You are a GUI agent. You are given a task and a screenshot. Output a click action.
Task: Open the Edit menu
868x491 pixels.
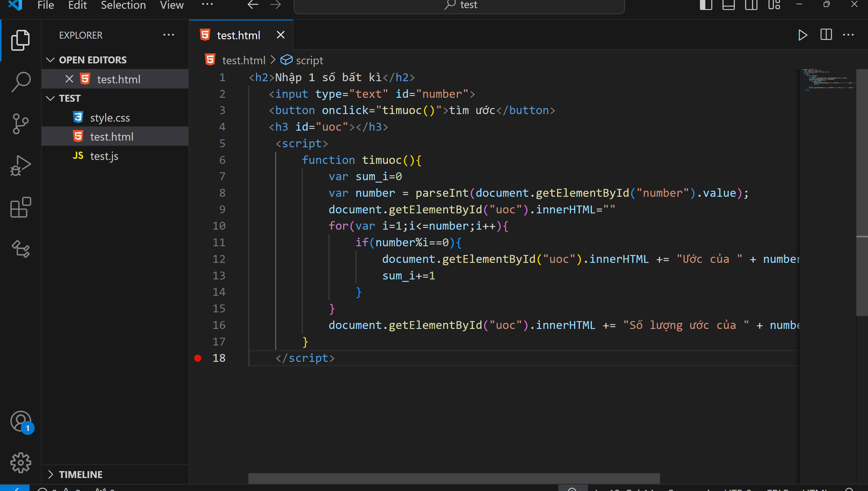[77, 5]
